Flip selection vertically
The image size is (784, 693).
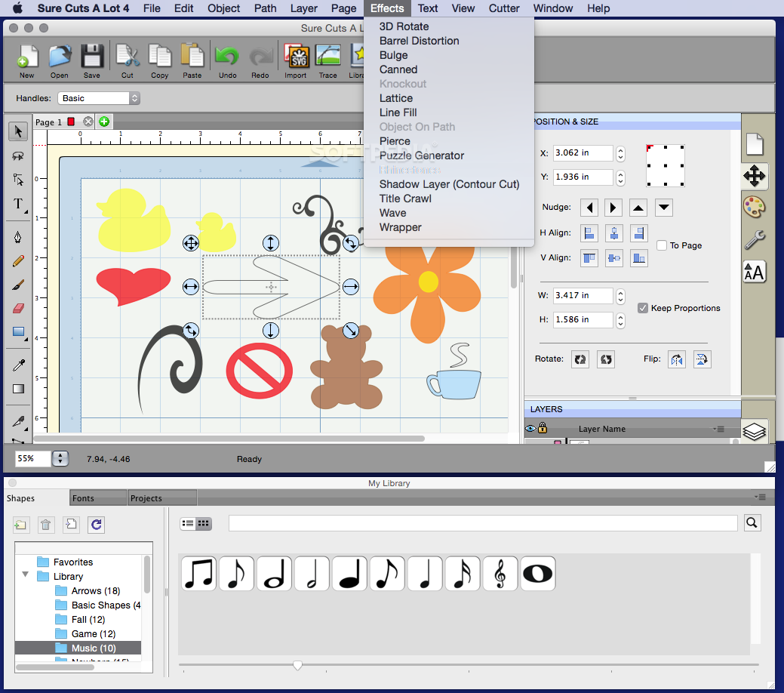tap(702, 359)
